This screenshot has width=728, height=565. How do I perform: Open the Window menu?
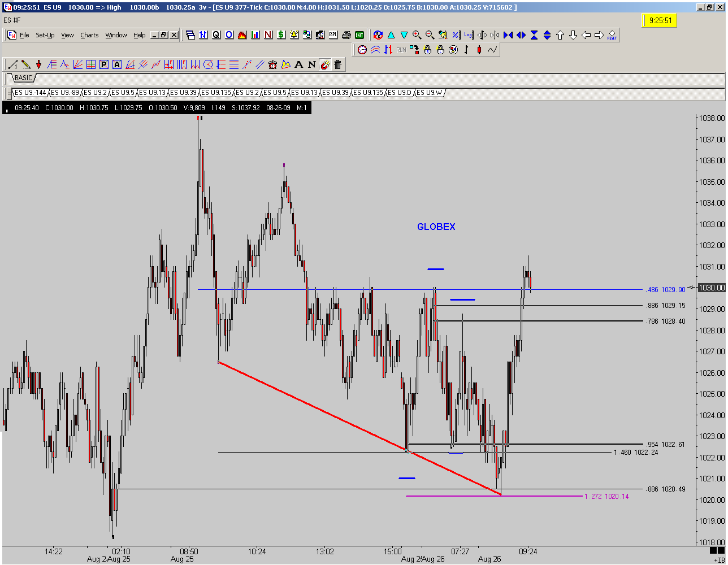pos(116,35)
